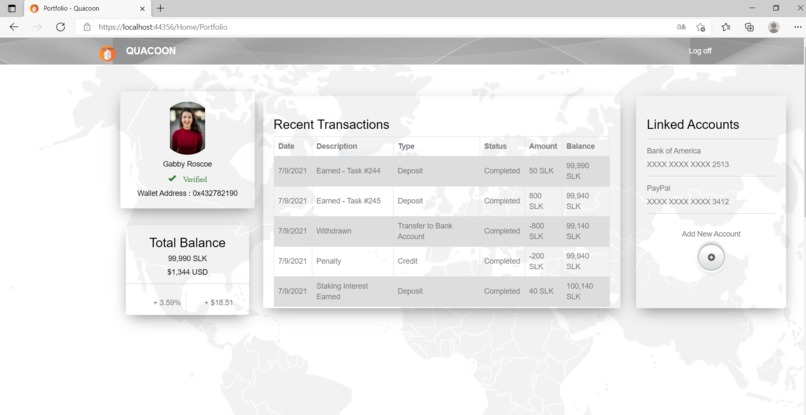Screen dimensions: 806x415
Task: Click the QUACOON brand link
Action: 151,51
